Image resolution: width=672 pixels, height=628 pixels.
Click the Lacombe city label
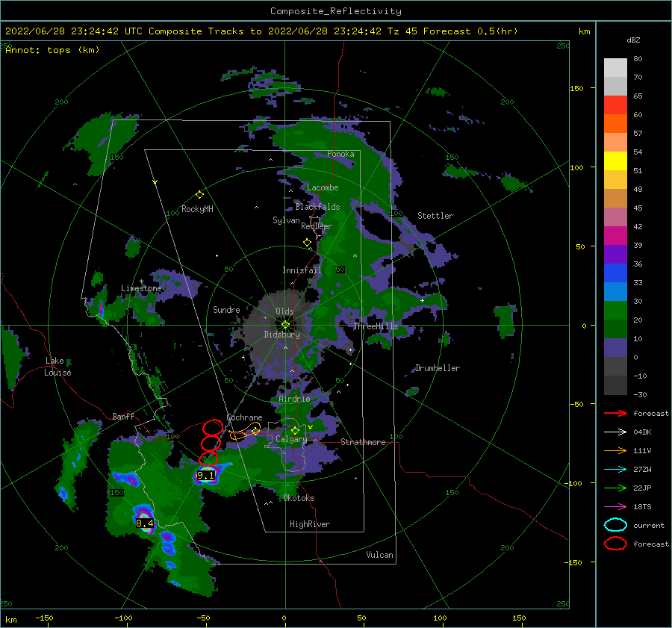323,187
